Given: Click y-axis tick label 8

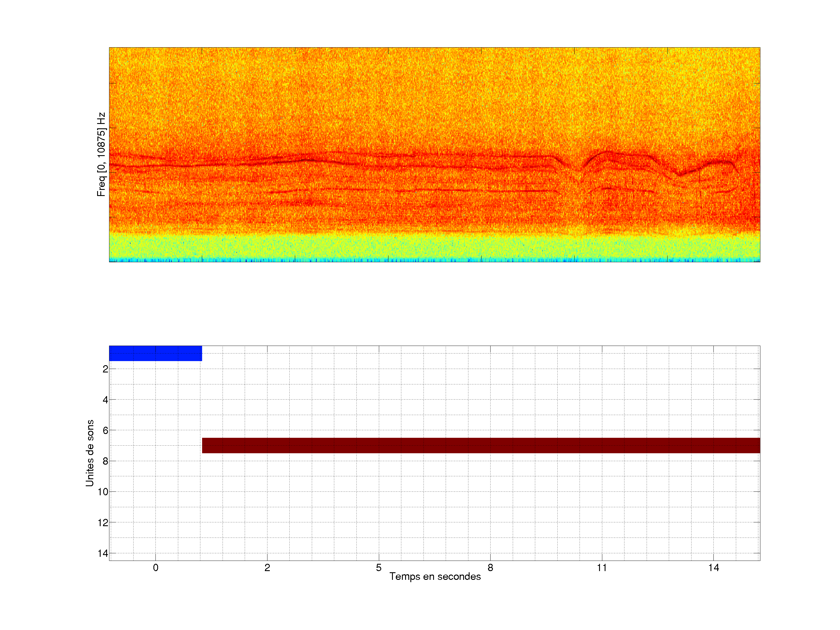Looking at the screenshot, I should pos(105,461).
